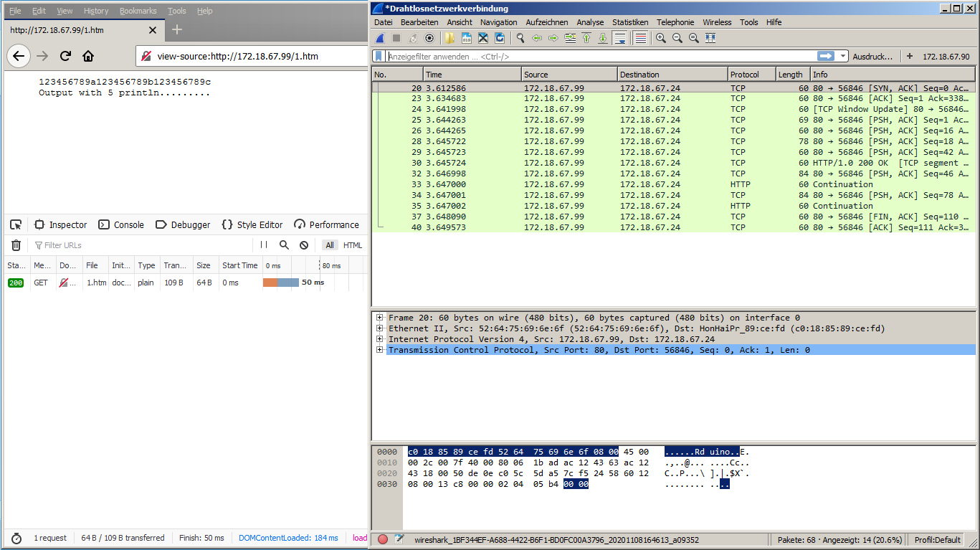Reload the page in Firefox

tap(65, 56)
